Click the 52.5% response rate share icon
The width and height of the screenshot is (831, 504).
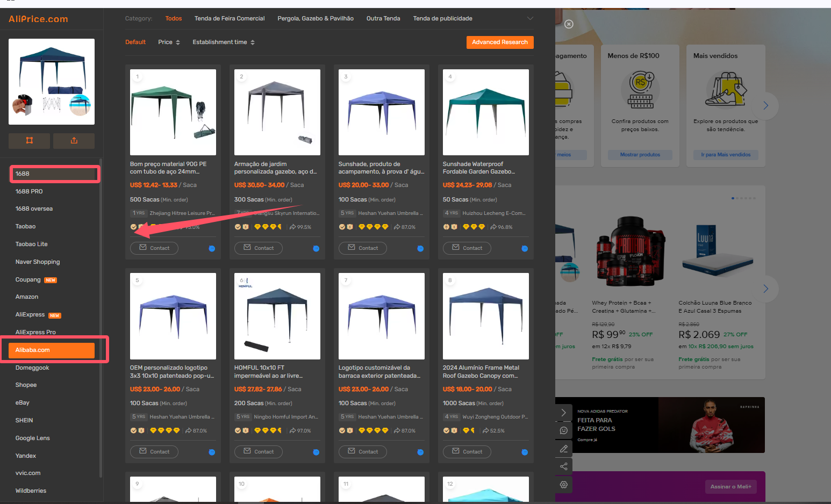(x=486, y=431)
